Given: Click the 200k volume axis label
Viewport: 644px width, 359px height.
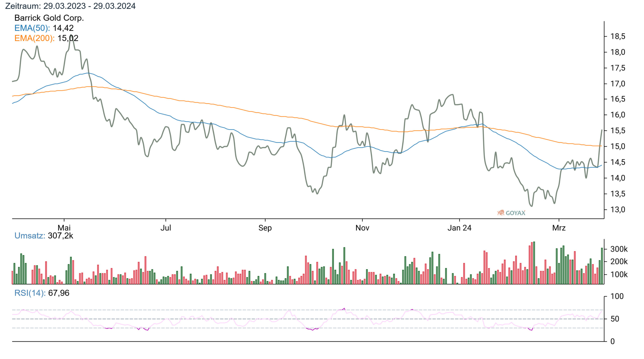Looking at the screenshot, I should (619, 262).
